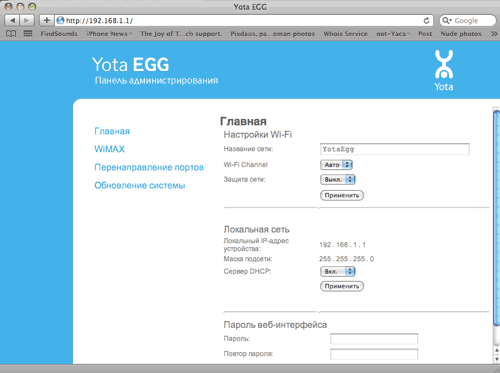
Task: Open the Top Sites grid icon
Action: click(x=28, y=34)
